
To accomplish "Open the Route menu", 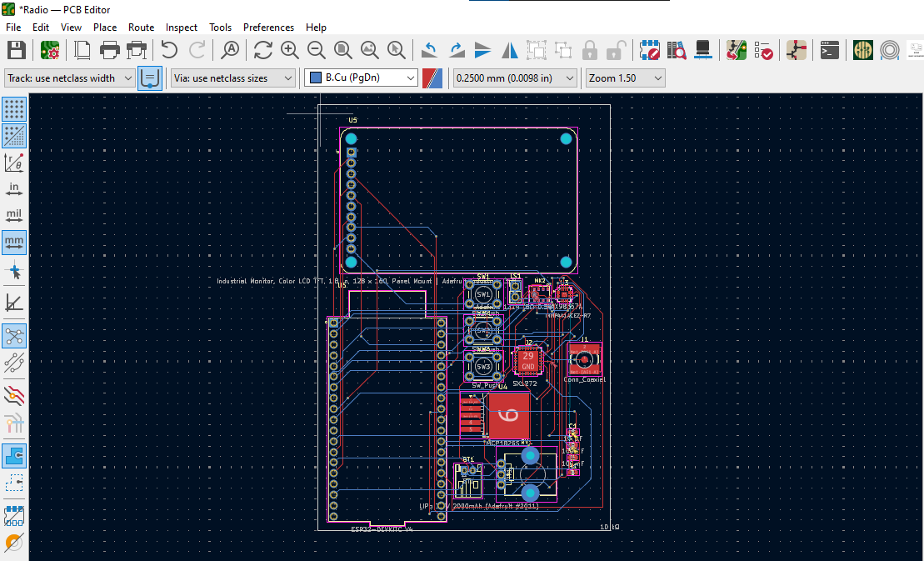I will (142, 28).
